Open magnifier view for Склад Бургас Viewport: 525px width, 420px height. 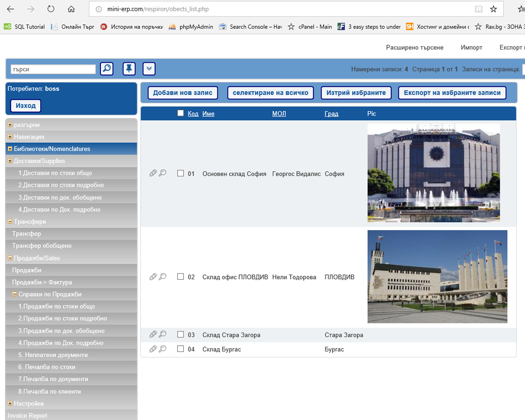[163, 349]
